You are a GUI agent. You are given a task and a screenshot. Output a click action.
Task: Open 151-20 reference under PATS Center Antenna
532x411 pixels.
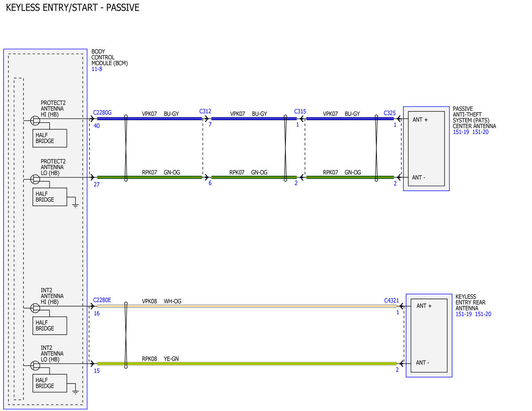click(x=481, y=132)
